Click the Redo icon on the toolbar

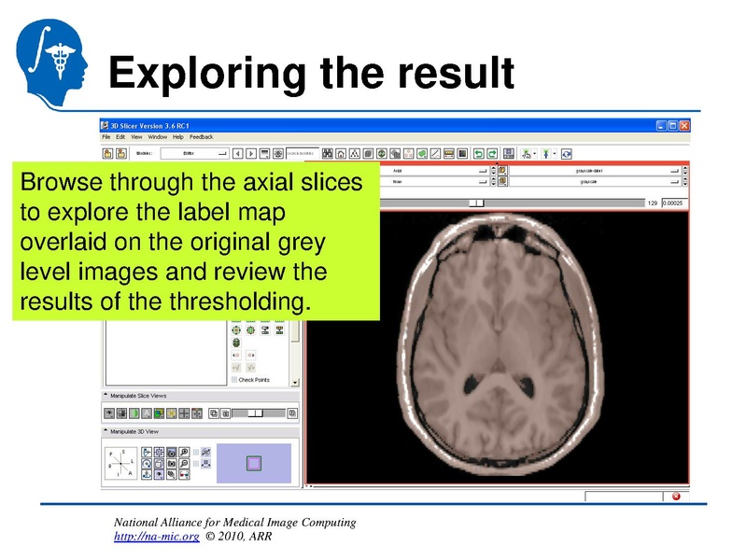(492, 152)
